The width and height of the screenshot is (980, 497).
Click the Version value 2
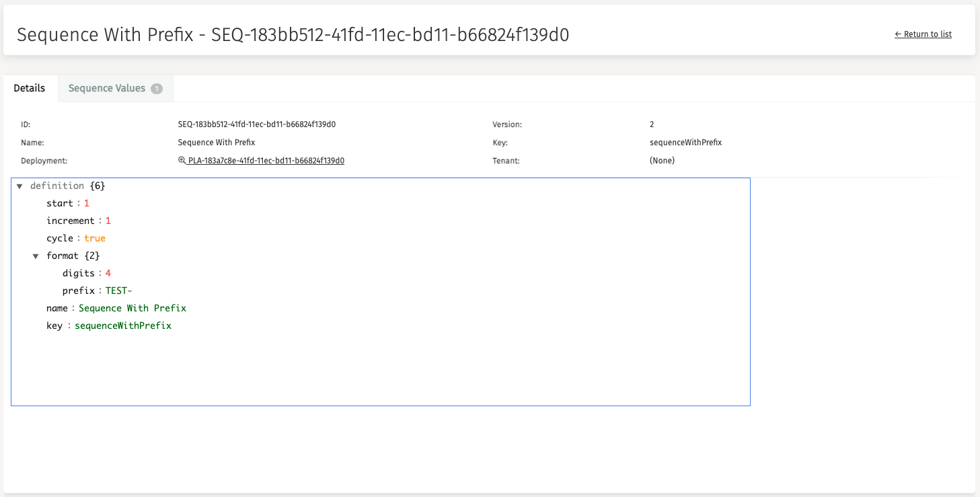(650, 124)
